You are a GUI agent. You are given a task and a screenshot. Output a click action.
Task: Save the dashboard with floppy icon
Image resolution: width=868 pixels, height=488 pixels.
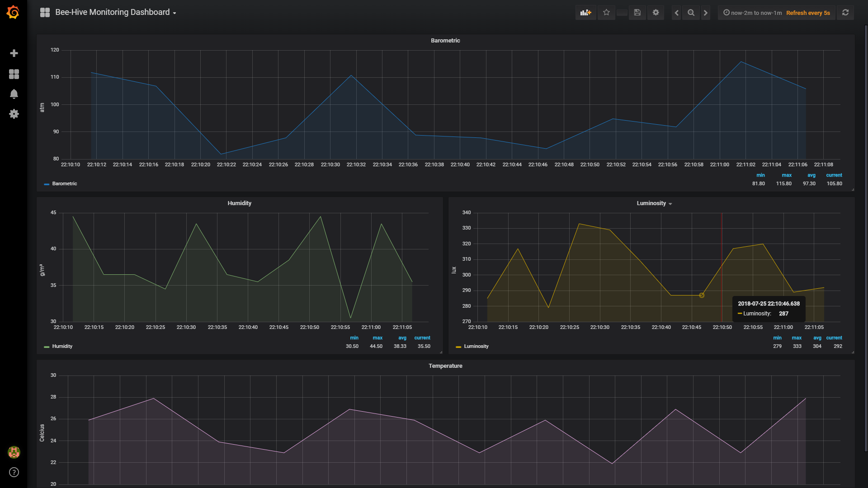[637, 13]
